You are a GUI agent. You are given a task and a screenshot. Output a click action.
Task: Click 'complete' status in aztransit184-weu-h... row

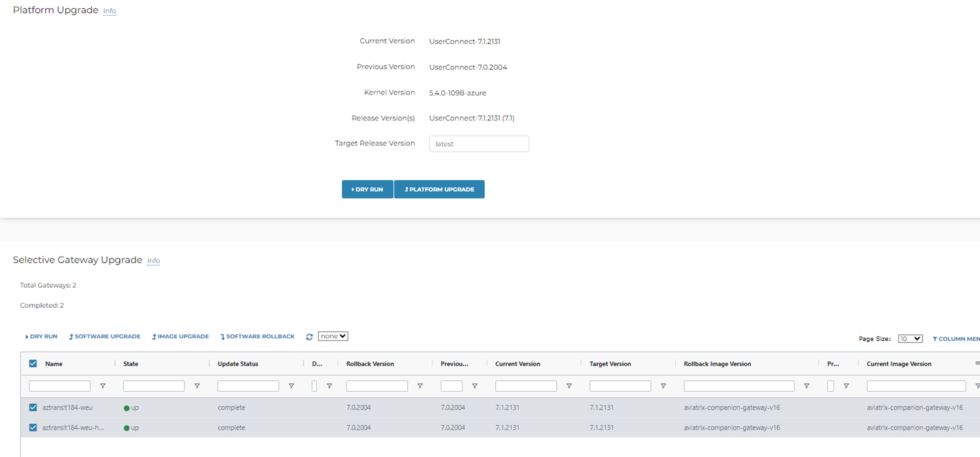click(231, 428)
